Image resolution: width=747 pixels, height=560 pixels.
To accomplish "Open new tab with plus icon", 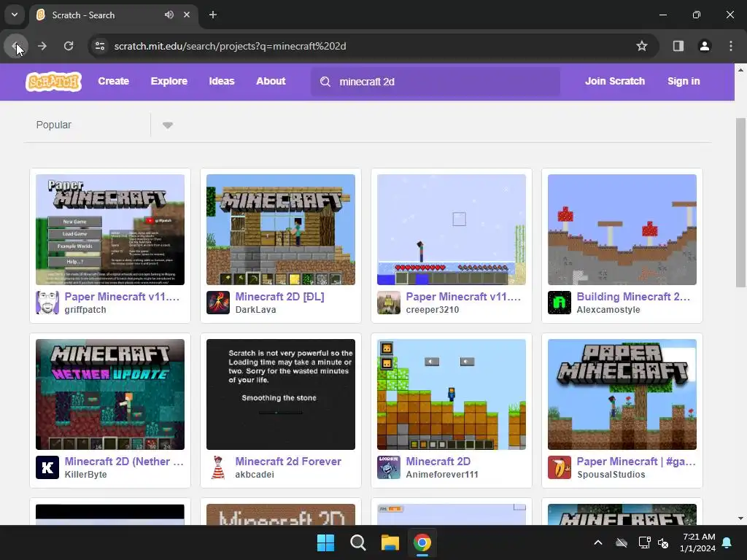I will point(213,15).
